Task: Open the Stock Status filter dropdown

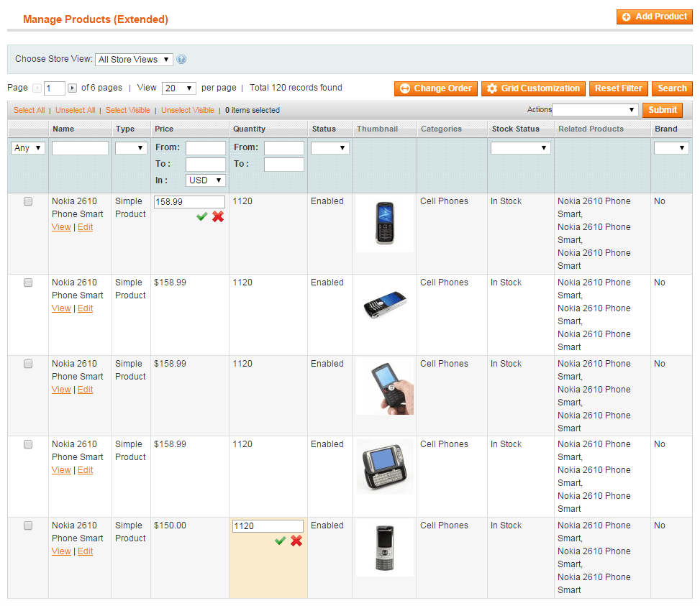Action: tap(521, 148)
